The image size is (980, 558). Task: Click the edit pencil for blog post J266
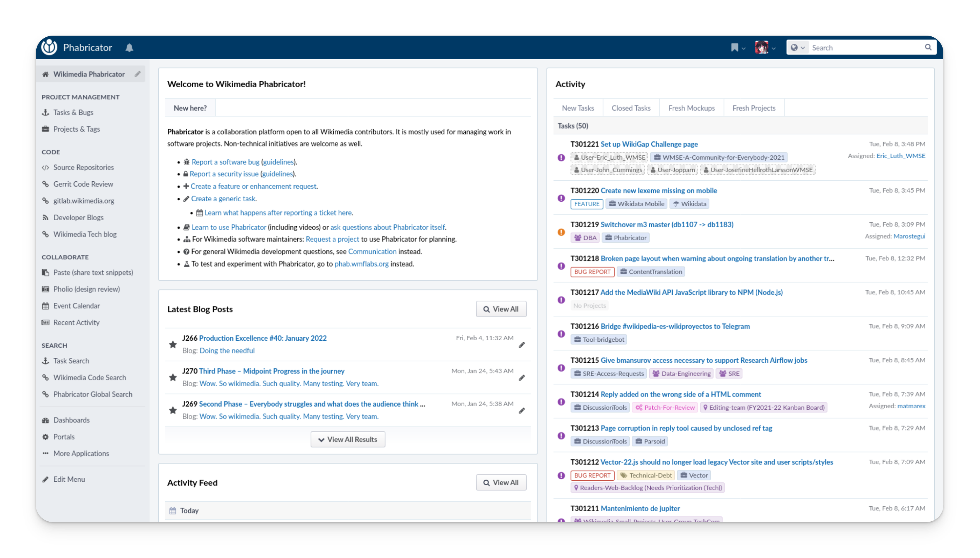[x=522, y=345]
